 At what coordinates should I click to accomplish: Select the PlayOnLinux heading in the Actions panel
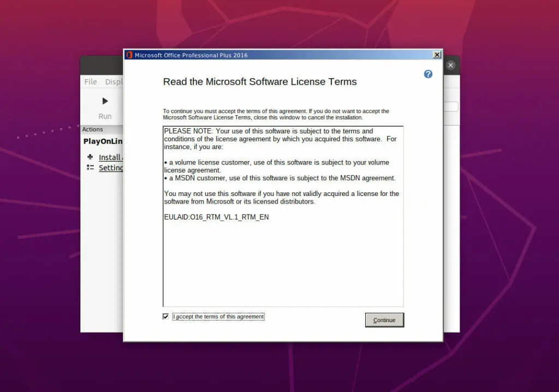tap(103, 141)
